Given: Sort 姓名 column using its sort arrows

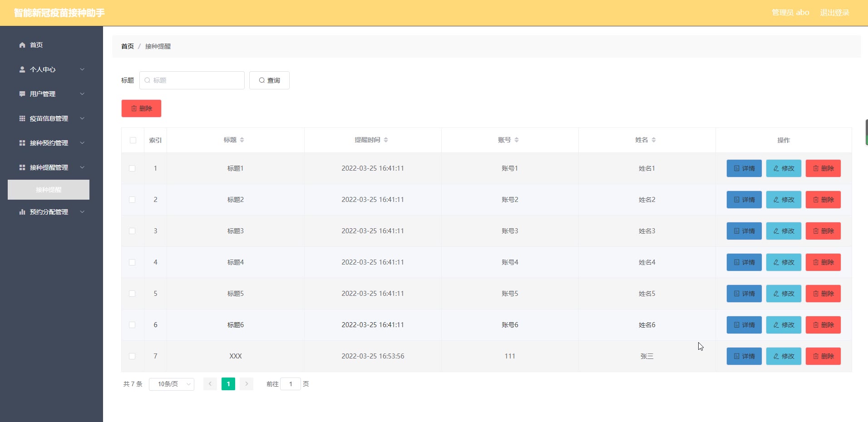Looking at the screenshot, I should click(654, 140).
